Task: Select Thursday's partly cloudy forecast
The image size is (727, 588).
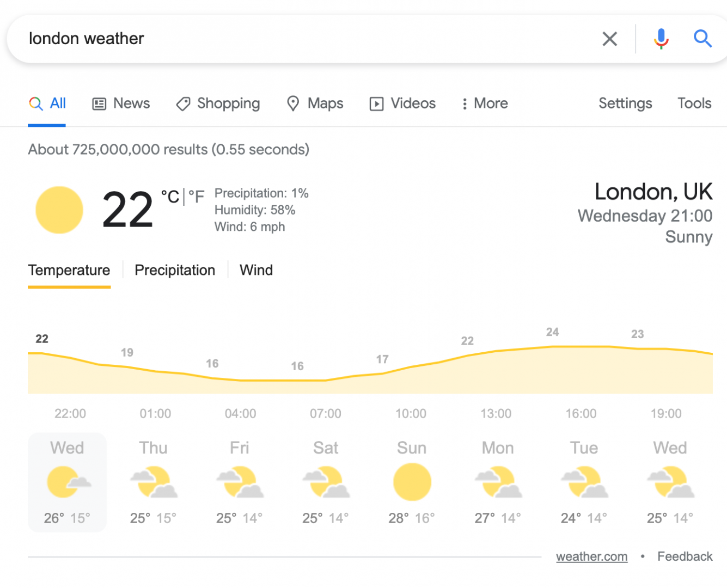Action: [x=154, y=482]
